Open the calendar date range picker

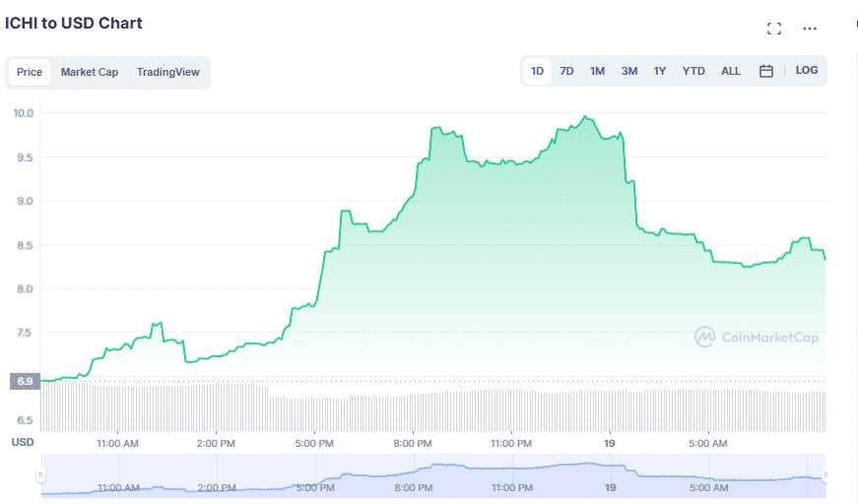[765, 71]
